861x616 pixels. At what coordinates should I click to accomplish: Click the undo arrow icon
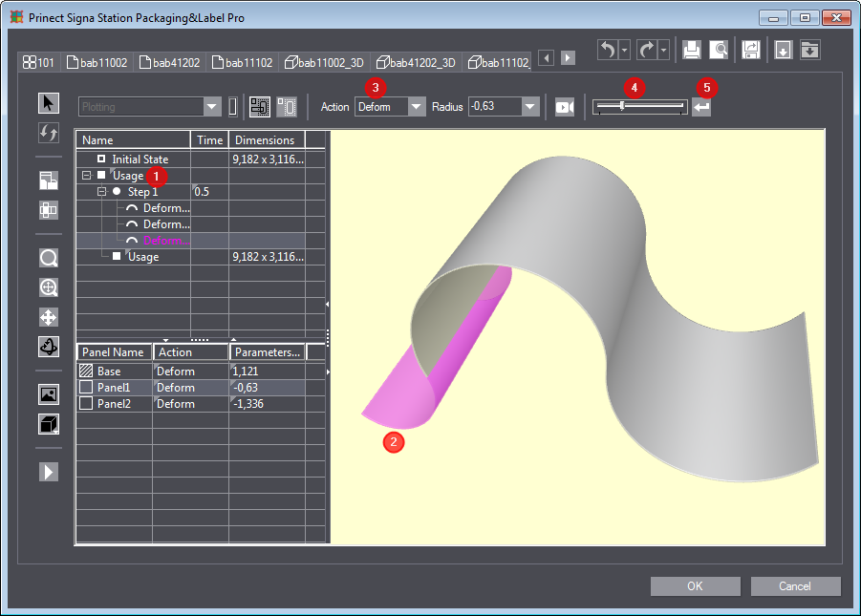tap(607, 51)
